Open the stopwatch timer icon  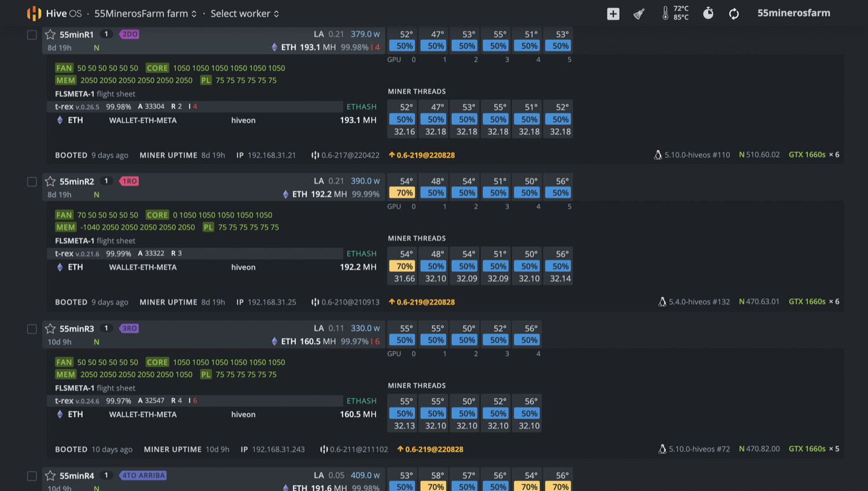pos(708,13)
